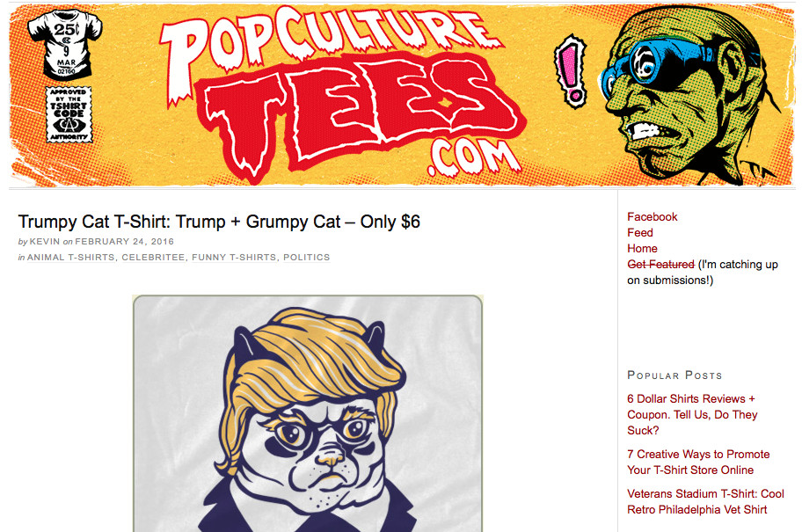This screenshot has width=802, height=532.
Task: Open 6 Dollar Shirts Reviews popular post
Action: click(692, 414)
